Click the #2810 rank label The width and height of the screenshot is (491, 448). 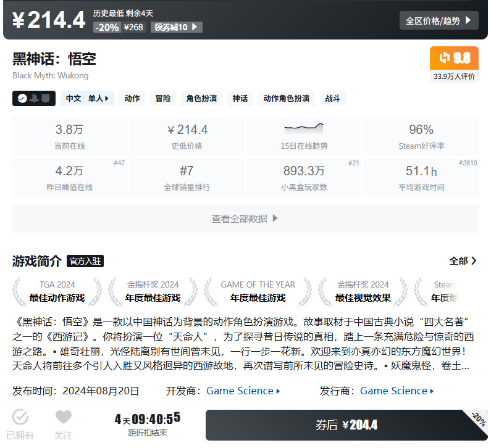point(468,163)
